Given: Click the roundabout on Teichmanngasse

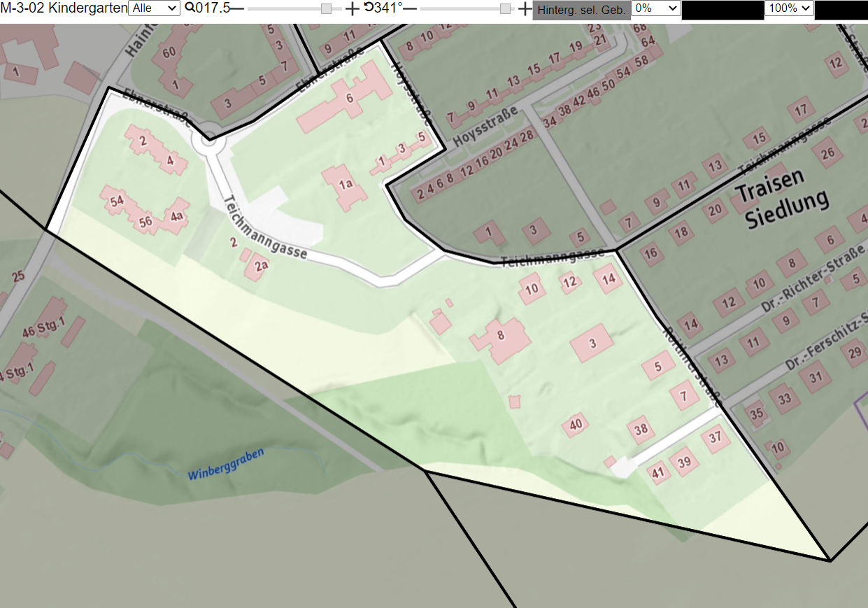Looking at the screenshot, I should (208, 140).
